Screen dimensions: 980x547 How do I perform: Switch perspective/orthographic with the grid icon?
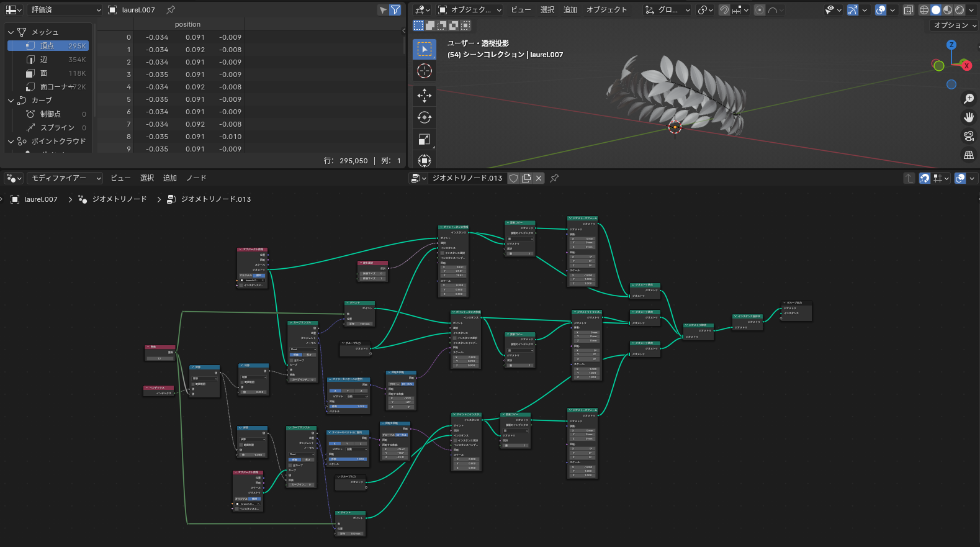click(968, 155)
